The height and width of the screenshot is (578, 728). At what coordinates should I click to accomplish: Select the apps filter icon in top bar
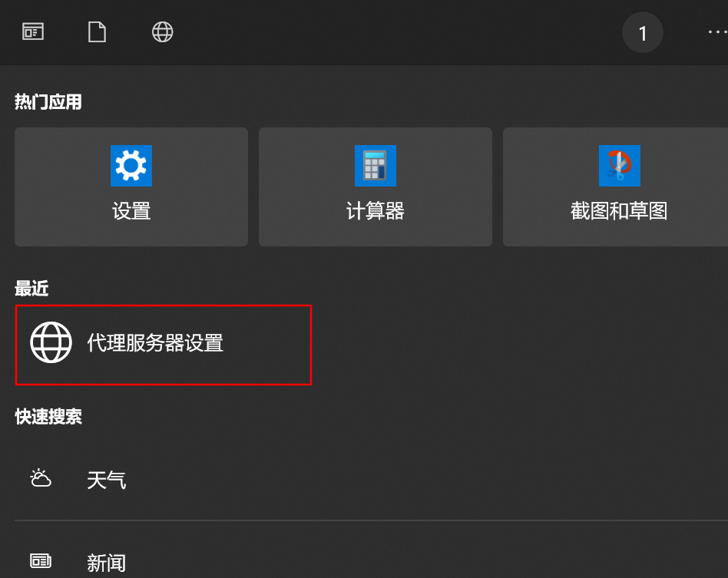33,31
